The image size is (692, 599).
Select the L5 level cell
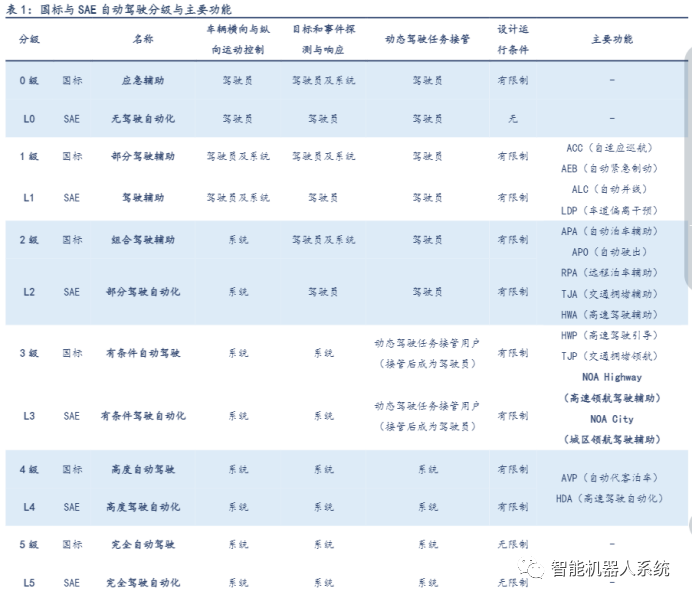pos(29,583)
